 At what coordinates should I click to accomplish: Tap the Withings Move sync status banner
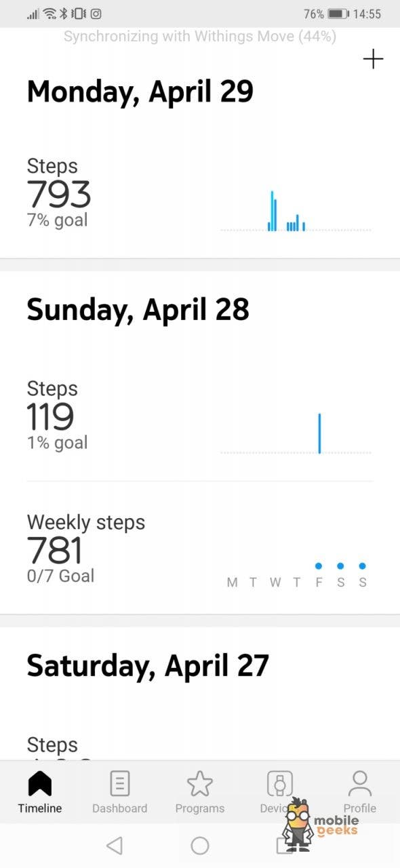pyautogui.click(x=200, y=36)
